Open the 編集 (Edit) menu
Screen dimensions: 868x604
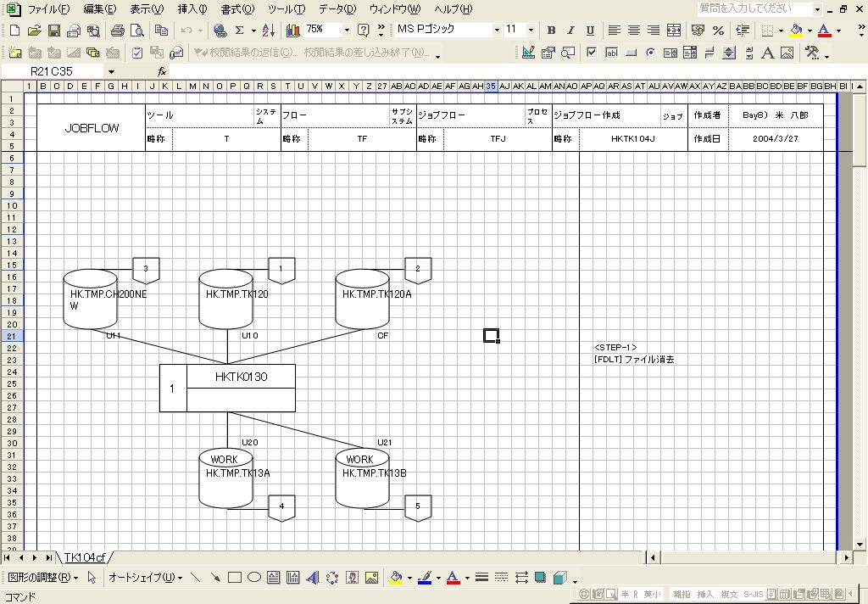pos(100,8)
